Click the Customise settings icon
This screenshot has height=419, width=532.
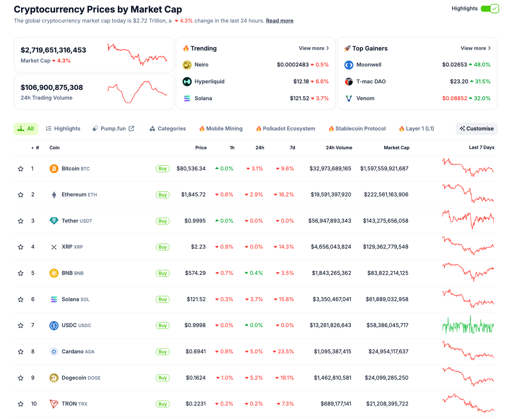tap(462, 128)
